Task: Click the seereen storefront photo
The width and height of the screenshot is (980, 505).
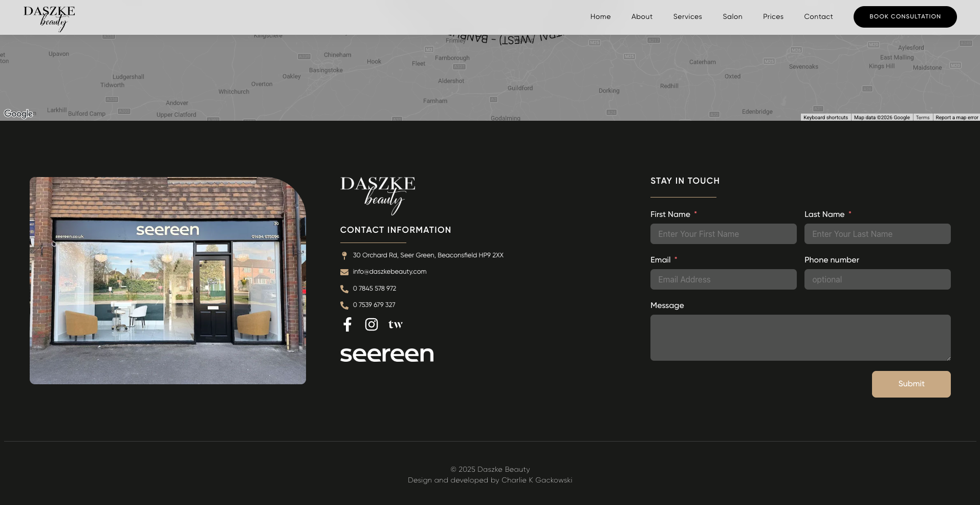Action: click(x=168, y=280)
